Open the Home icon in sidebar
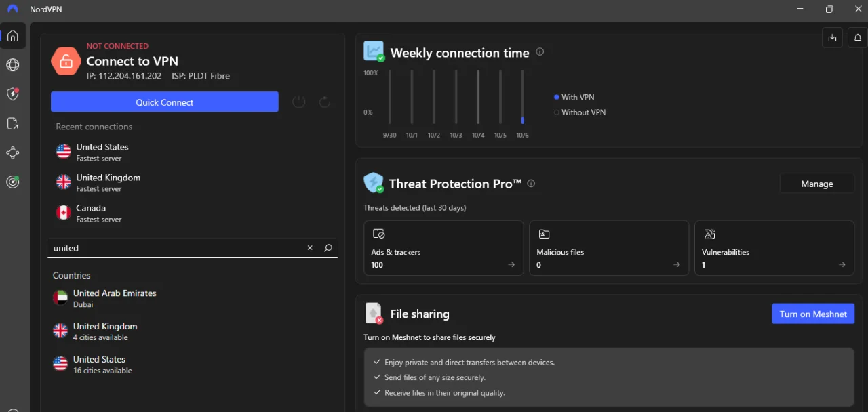This screenshot has width=868, height=412. [x=12, y=36]
